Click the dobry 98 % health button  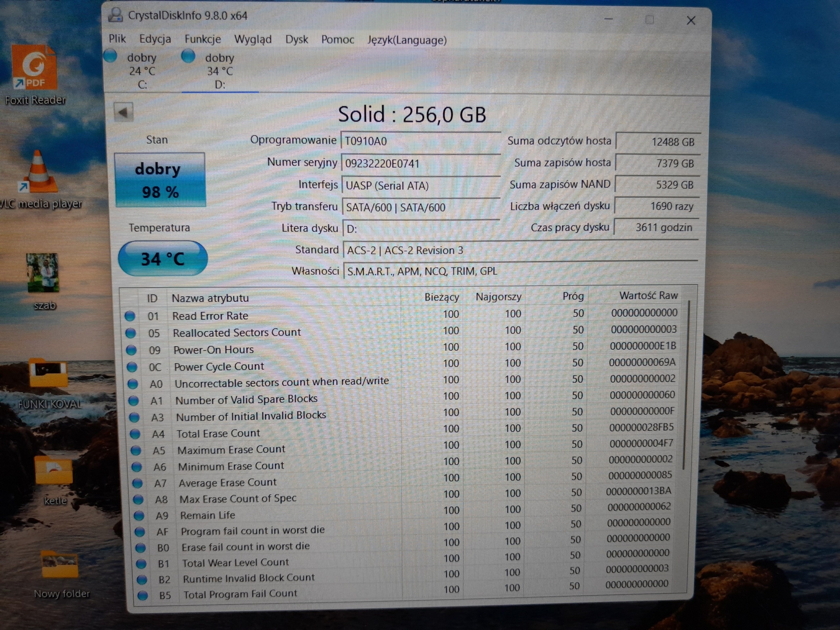(x=160, y=180)
